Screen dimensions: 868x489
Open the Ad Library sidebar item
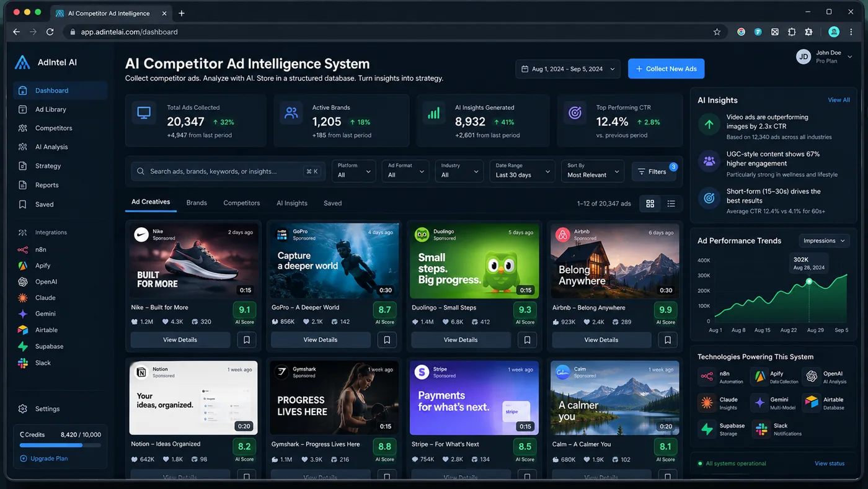tap(60, 109)
